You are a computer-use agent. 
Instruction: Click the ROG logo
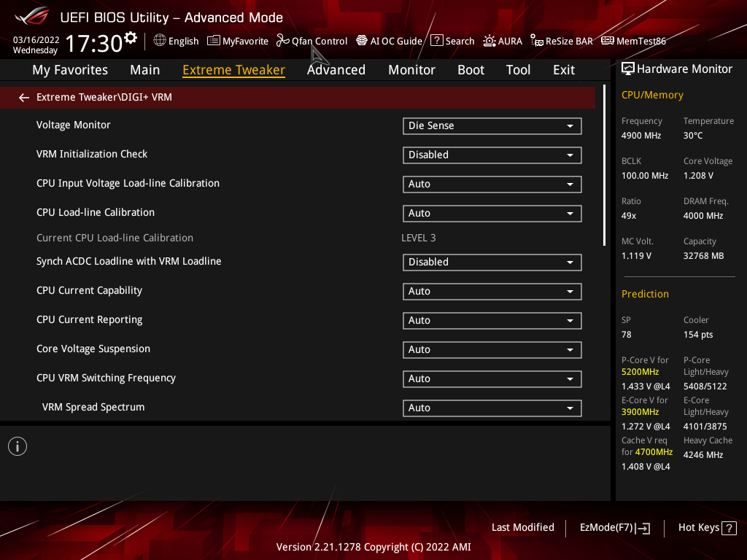pos(32,16)
